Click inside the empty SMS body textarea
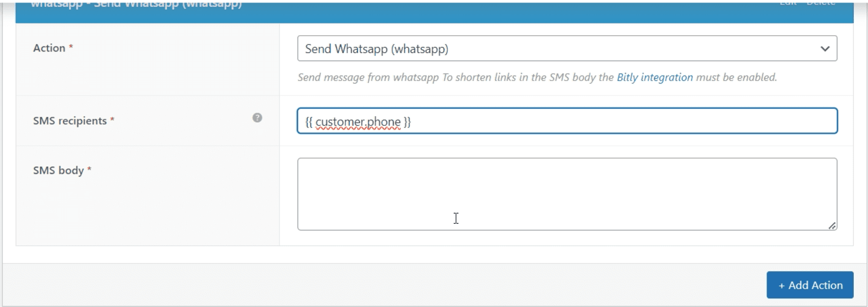 (x=566, y=194)
